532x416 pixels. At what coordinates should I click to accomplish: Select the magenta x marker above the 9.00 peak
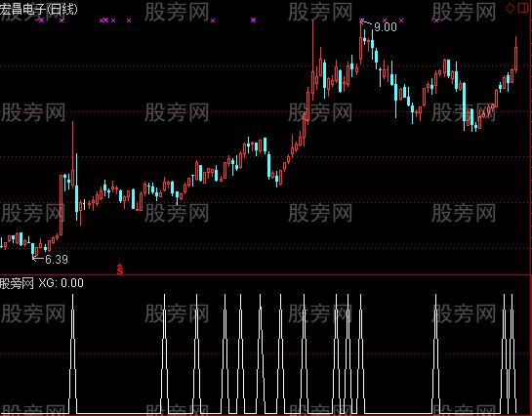click(x=361, y=21)
